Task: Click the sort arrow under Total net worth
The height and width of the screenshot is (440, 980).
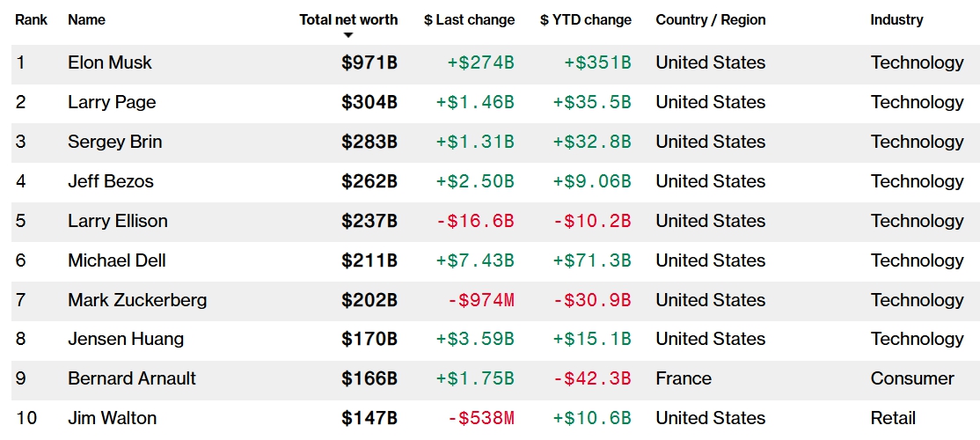Action: [348, 35]
